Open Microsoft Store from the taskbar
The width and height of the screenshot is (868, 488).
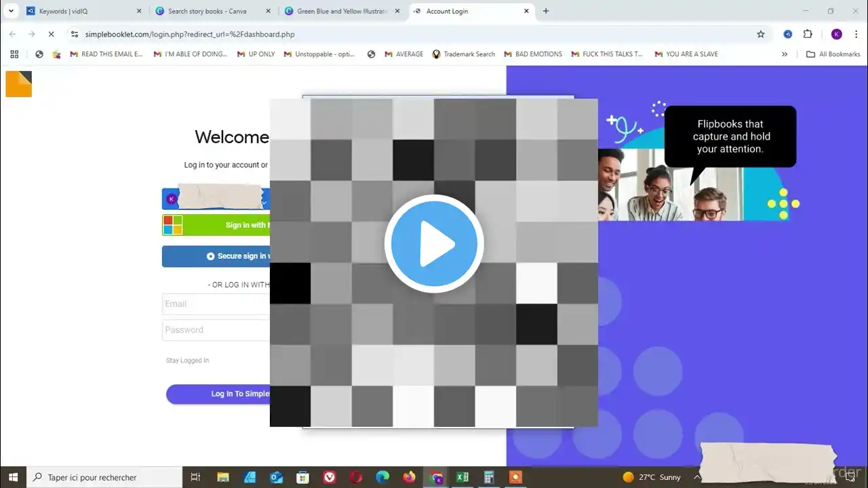point(303,477)
